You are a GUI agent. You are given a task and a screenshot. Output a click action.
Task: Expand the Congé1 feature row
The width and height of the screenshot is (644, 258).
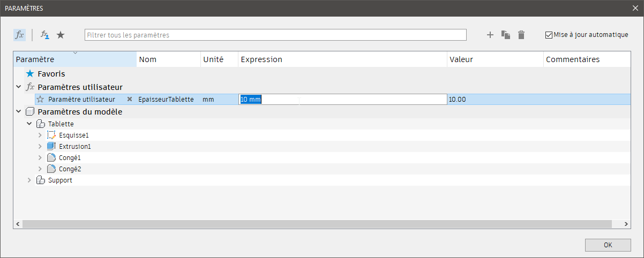tap(40, 158)
